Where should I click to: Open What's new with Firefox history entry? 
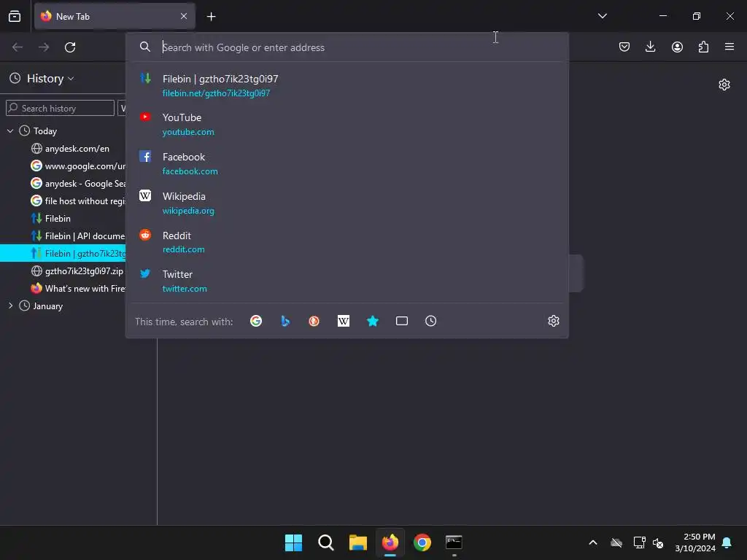pyautogui.click(x=77, y=289)
